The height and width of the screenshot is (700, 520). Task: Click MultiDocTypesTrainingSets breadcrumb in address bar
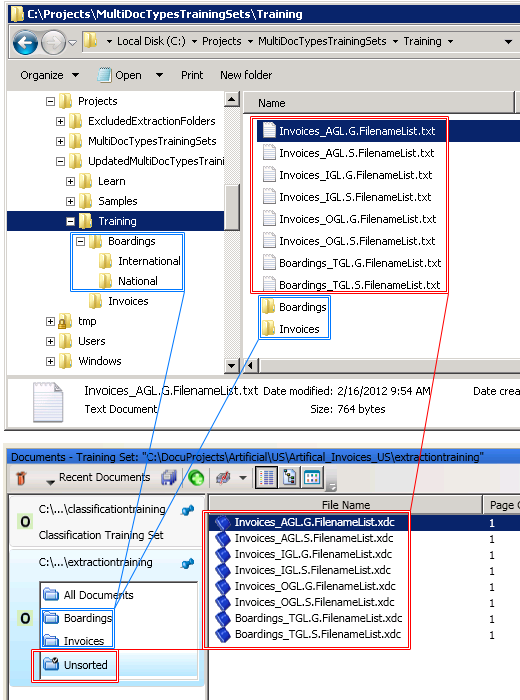click(x=322, y=41)
